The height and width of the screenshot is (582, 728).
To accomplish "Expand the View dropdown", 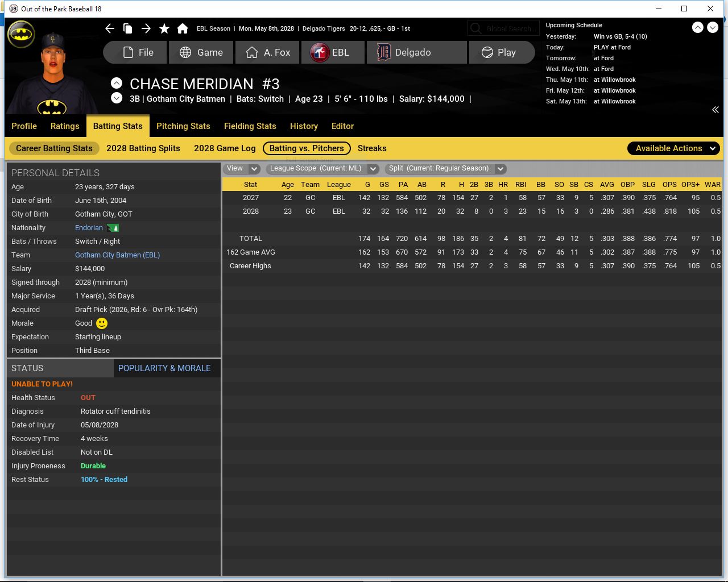I will [242, 168].
